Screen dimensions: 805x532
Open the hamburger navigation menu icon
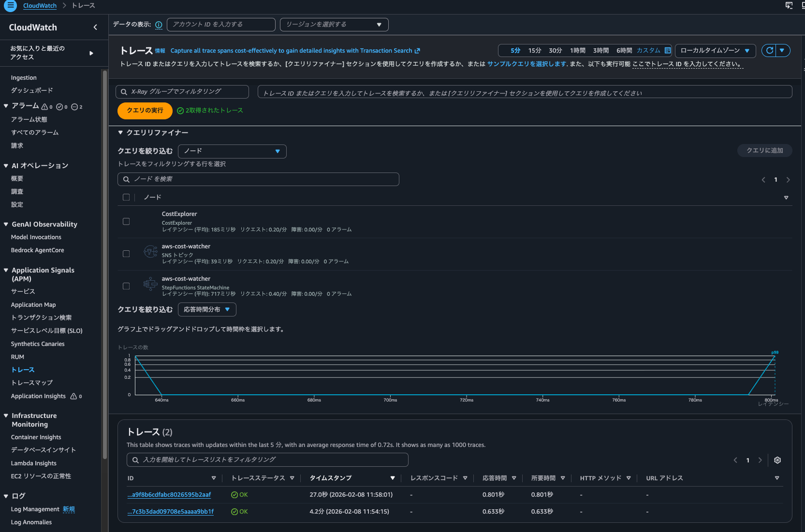(x=10, y=6)
